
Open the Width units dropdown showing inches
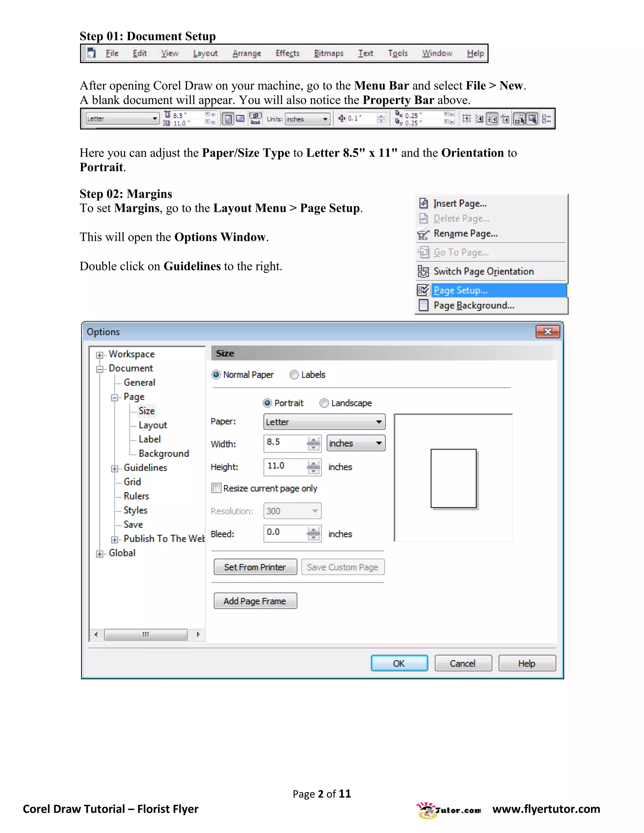click(356, 443)
